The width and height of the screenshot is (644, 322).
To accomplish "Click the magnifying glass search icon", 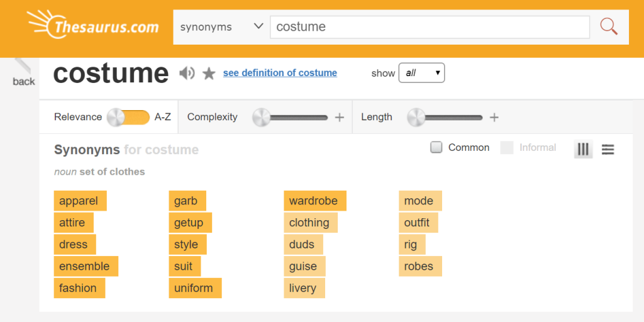I will pyautogui.click(x=608, y=26).
